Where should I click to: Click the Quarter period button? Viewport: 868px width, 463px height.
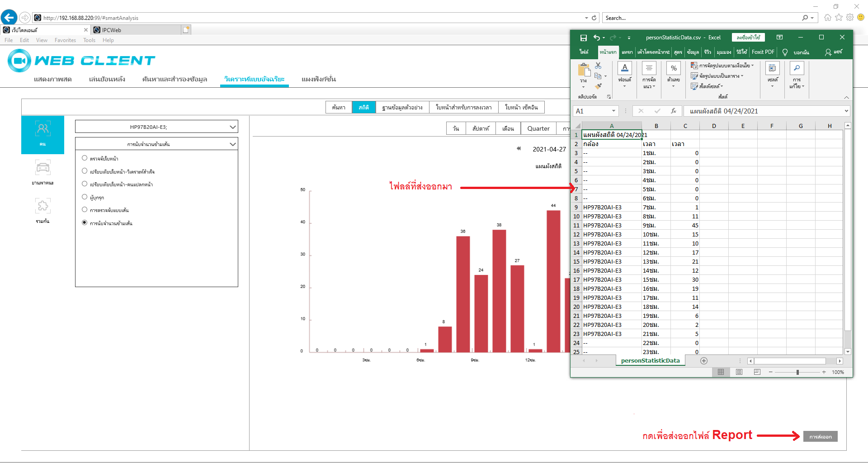538,129
